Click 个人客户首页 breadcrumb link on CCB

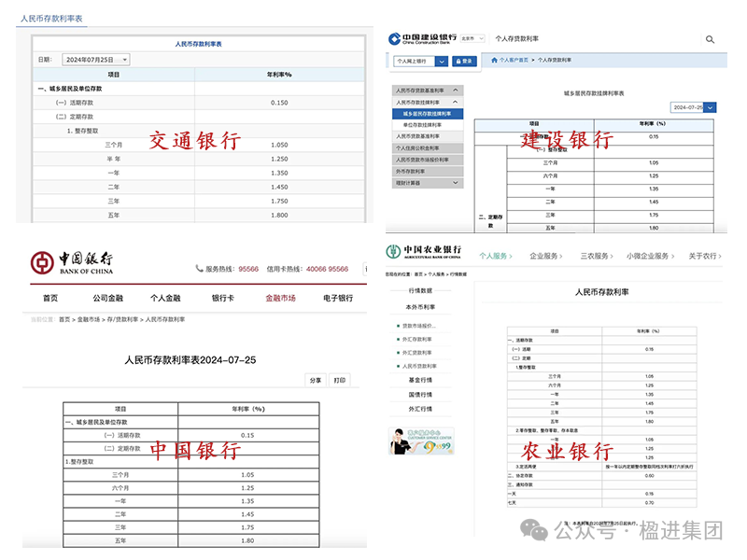point(514,60)
